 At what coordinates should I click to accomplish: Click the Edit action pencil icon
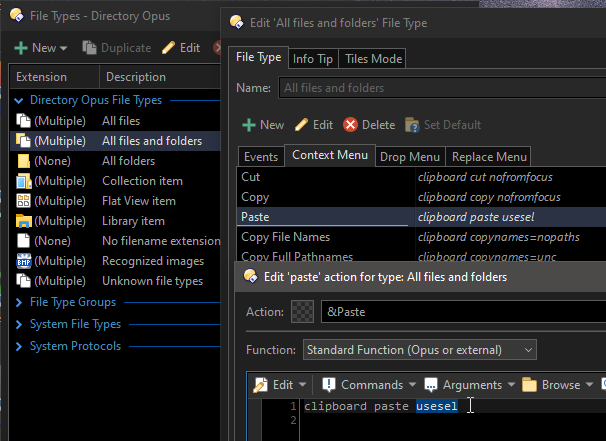point(301,125)
